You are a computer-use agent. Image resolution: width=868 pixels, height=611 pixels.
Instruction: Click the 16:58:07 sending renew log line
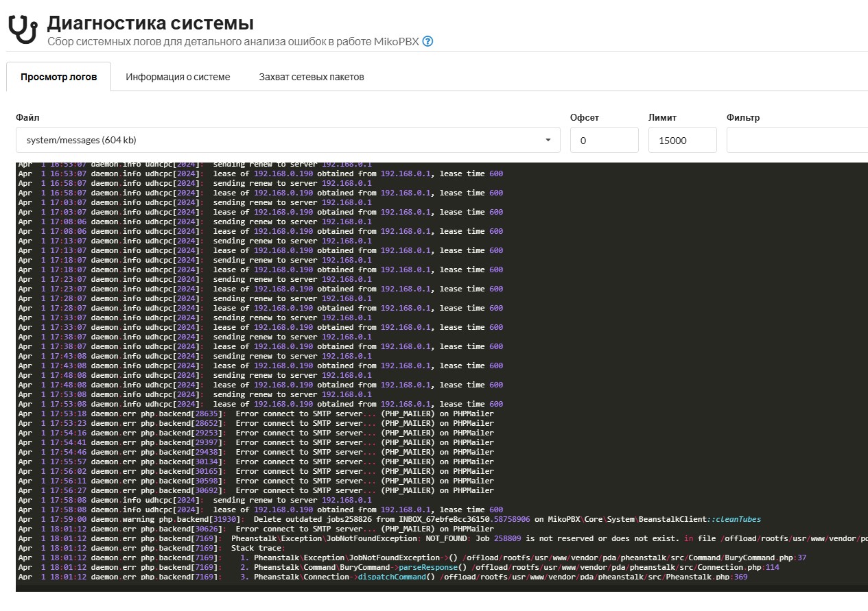coord(195,183)
